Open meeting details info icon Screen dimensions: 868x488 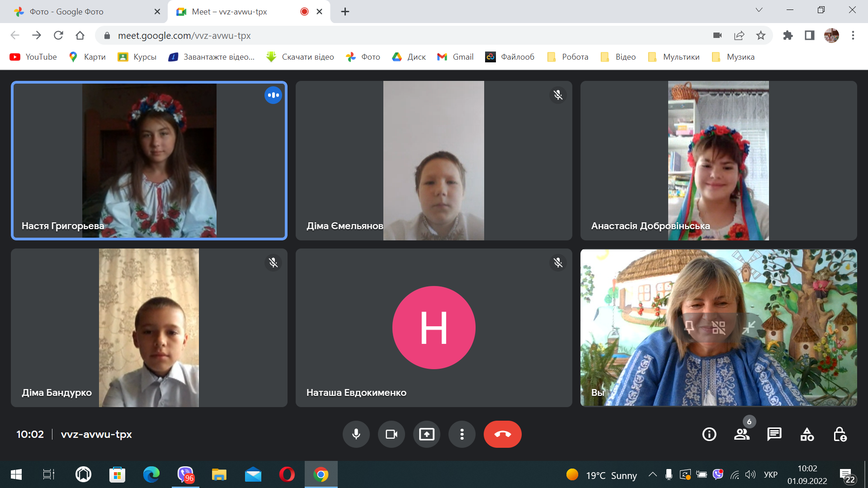click(x=709, y=434)
